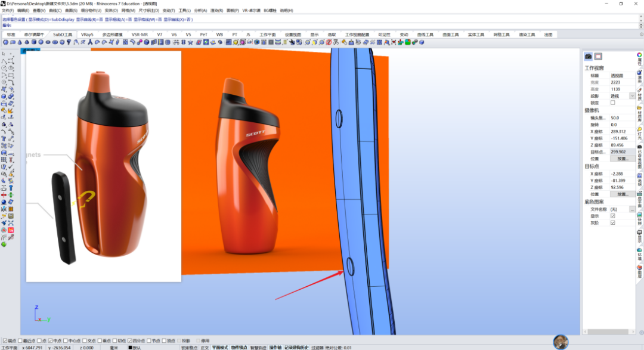Browse wallpaper file with the 文件名称 ellipsis button
Viewport: 644px width, 350px height.
pyautogui.click(x=632, y=209)
